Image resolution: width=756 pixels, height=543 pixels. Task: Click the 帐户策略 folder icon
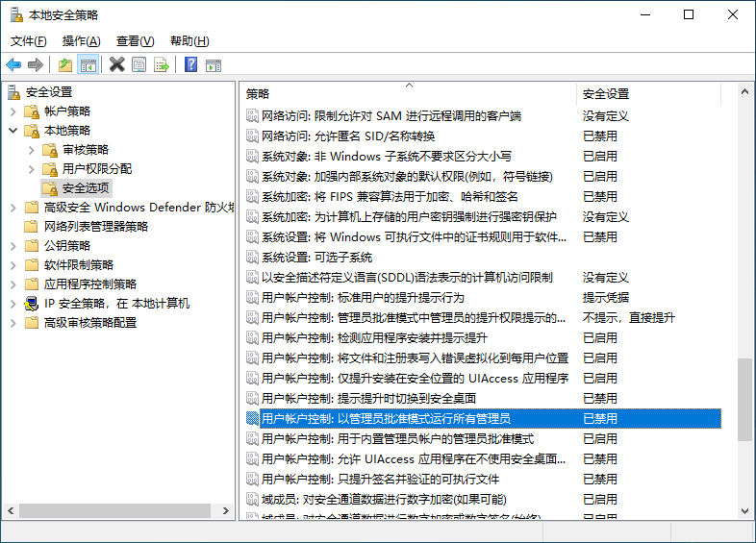(x=32, y=111)
